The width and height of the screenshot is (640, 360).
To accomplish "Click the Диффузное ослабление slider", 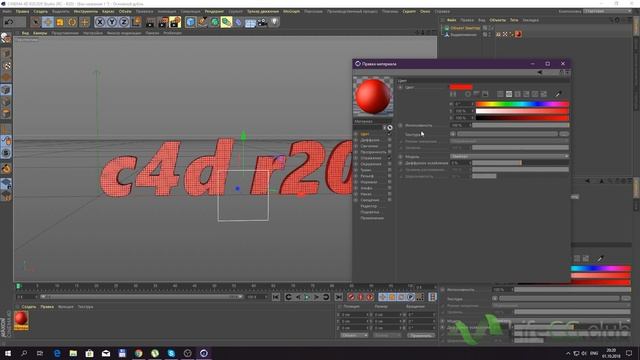I will [x=520, y=163].
